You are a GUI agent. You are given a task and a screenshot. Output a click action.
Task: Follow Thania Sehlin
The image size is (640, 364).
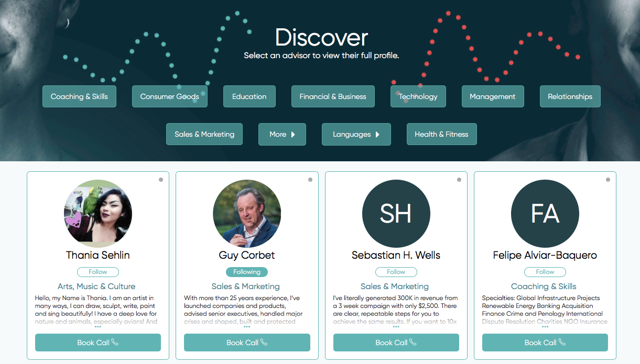[98, 272]
